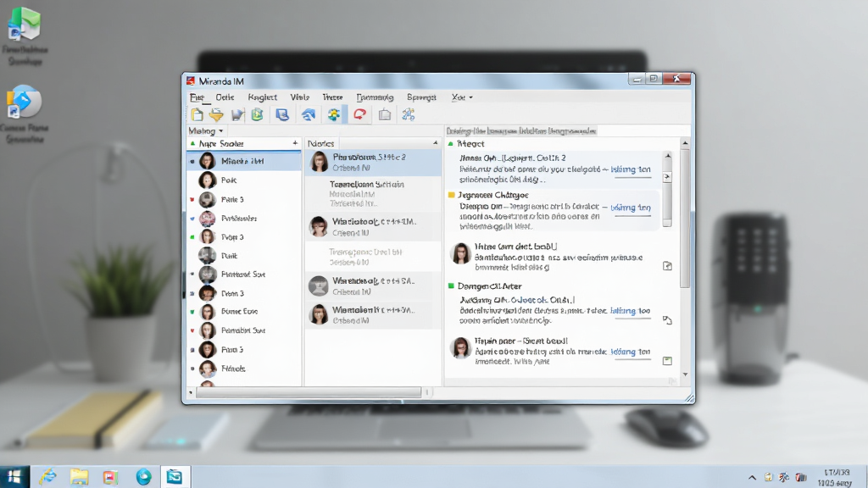This screenshot has width=868, height=488.
Task: Click the horizontal scrollbar at window bottom
Action: 309,392
